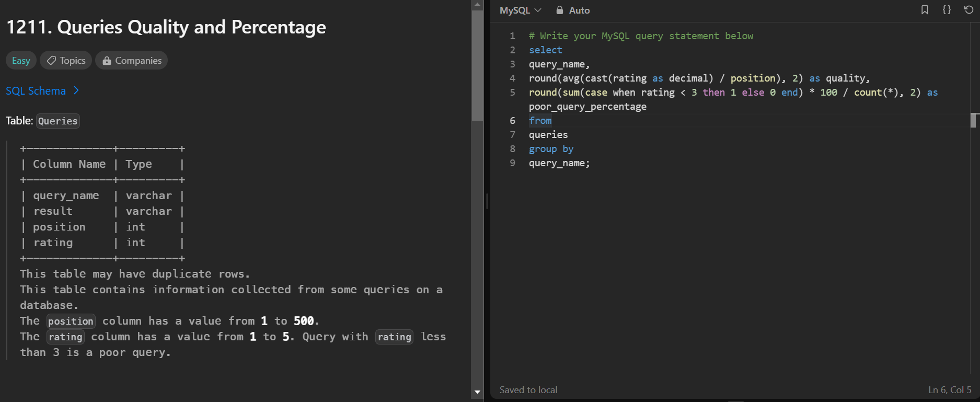This screenshot has height=402, width=980.
Task: Click the curly braces format code icon
Action: point(947,10)
